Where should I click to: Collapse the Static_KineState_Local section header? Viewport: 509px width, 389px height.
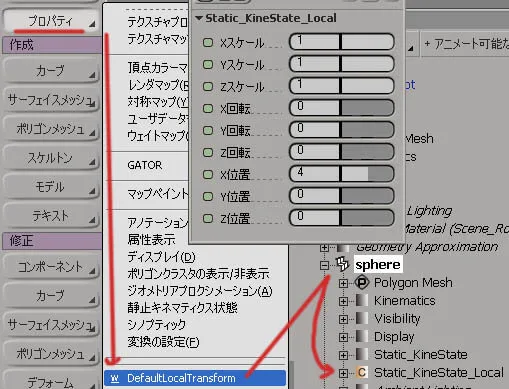point(199,18)
